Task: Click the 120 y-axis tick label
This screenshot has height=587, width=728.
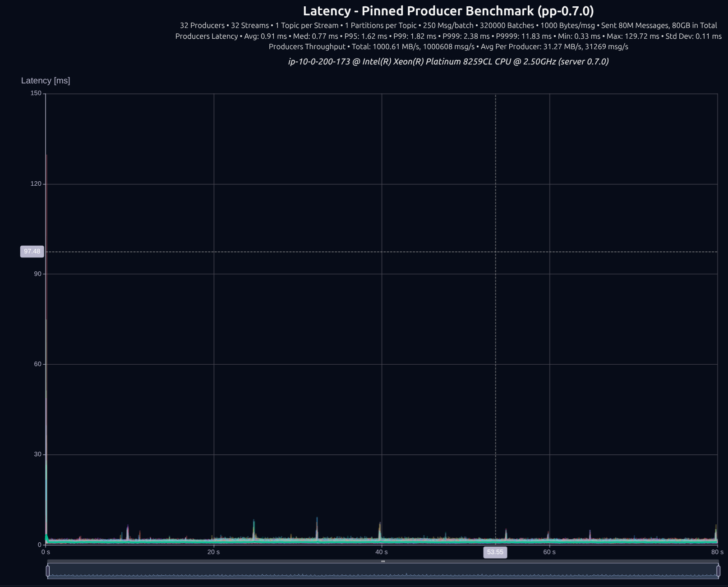Action: (36, 184)
